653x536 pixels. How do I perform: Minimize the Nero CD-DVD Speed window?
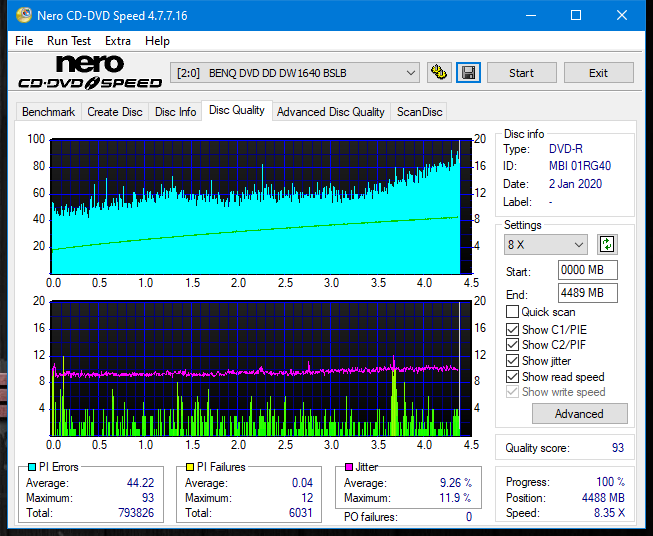pyautogui.click(x=531, y=15)
